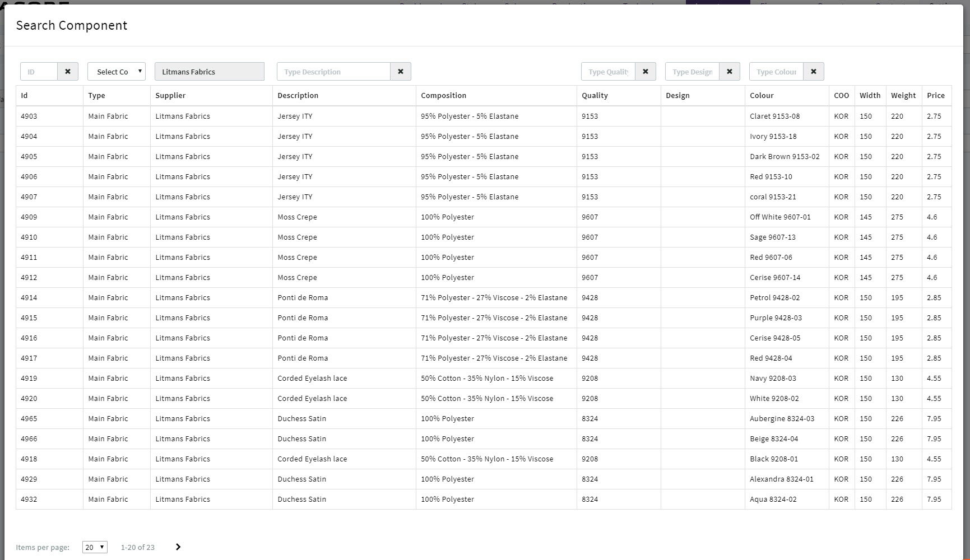This screenshot has height=560, width=970.
Task: Go to next page with chevron arrow
Action: [178, 547]
